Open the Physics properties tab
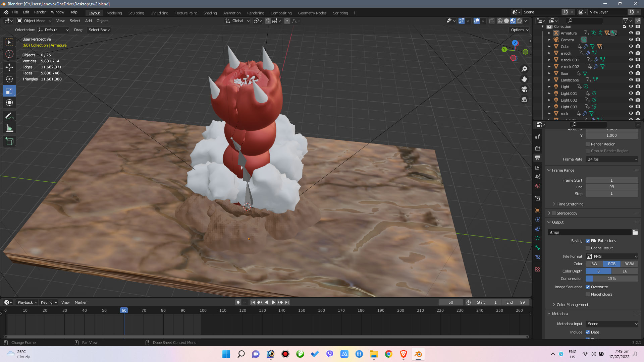644x362 pixels. coord(538,220)
